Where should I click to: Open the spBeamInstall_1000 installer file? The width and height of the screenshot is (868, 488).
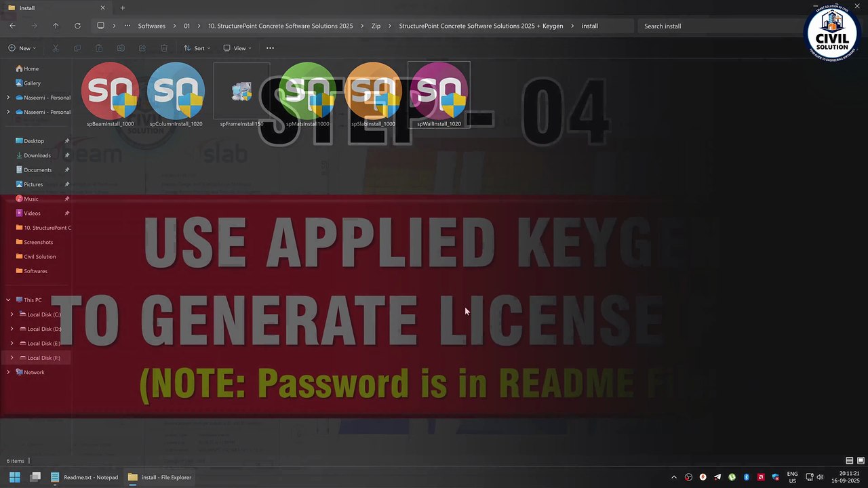point(110,95)
